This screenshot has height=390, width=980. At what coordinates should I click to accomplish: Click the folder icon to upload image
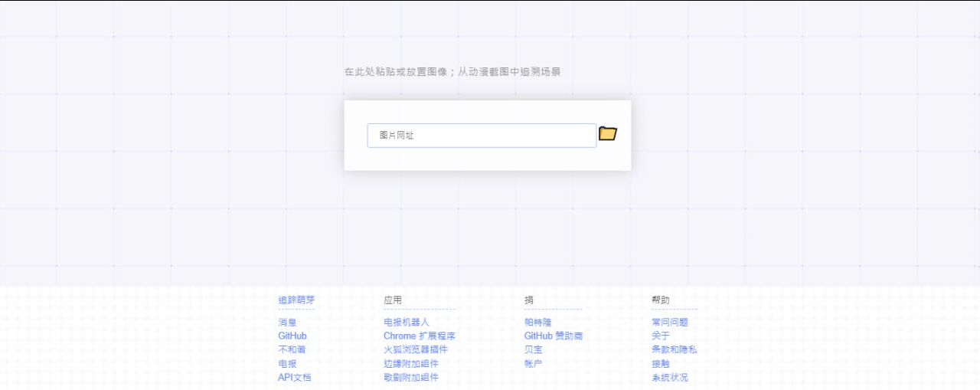(x=607, y=134)
